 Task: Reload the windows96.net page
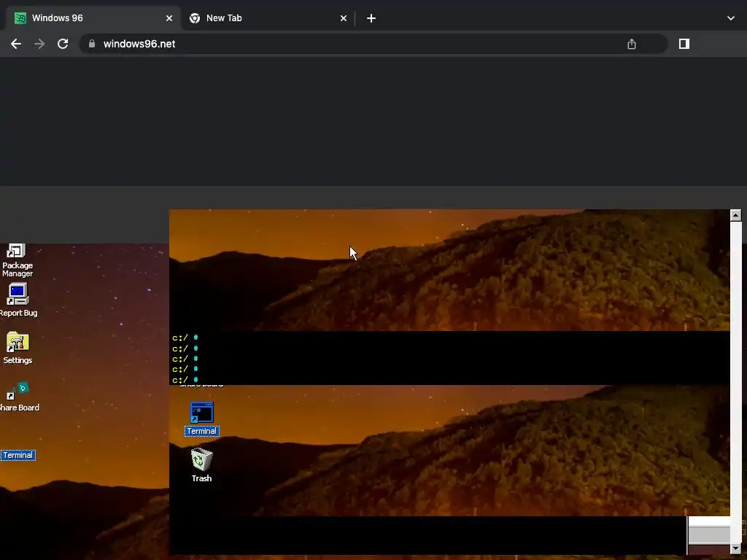pyautogui.click(x=63, y=44)
